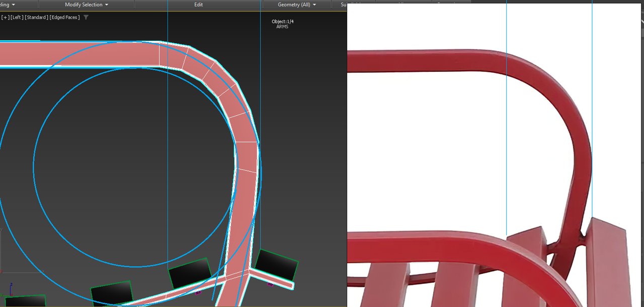This screenshot has width=644, height=307.
Task: Click the viewport filter funnel icon
Action: [x=86, y=17]
